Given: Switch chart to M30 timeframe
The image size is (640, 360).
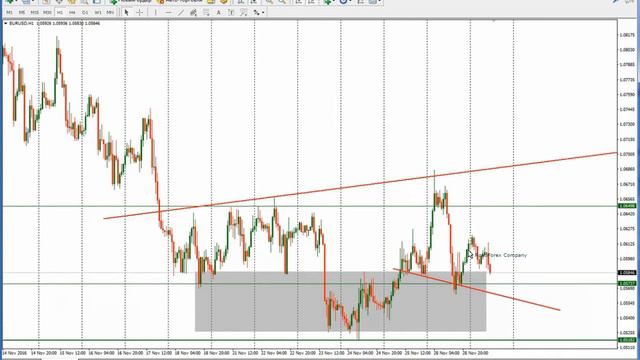Looking at the screenshot, I should 47,13.
